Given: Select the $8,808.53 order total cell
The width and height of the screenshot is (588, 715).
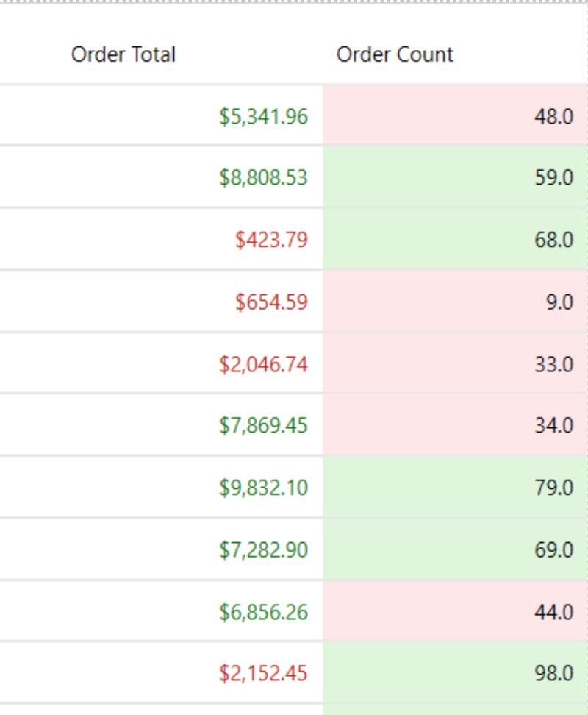Looking at the screenshot, I should coord(263,178).
